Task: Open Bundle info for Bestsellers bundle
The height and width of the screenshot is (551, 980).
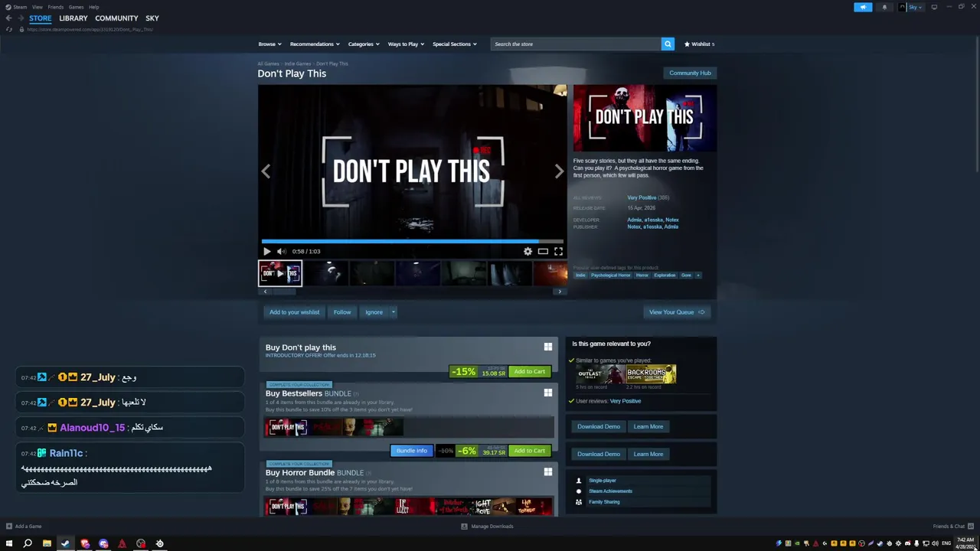Action: click(x=411, y=451)
